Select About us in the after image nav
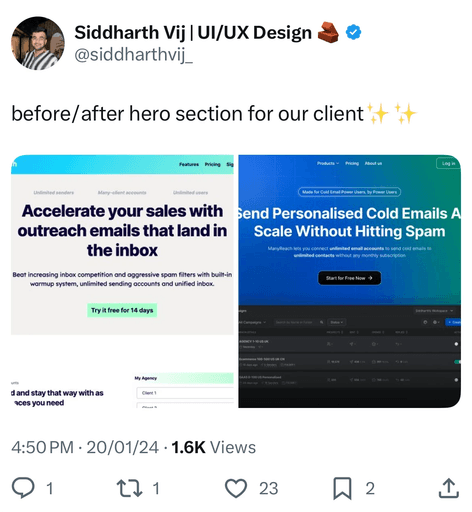472x512 pixels. 373,163
